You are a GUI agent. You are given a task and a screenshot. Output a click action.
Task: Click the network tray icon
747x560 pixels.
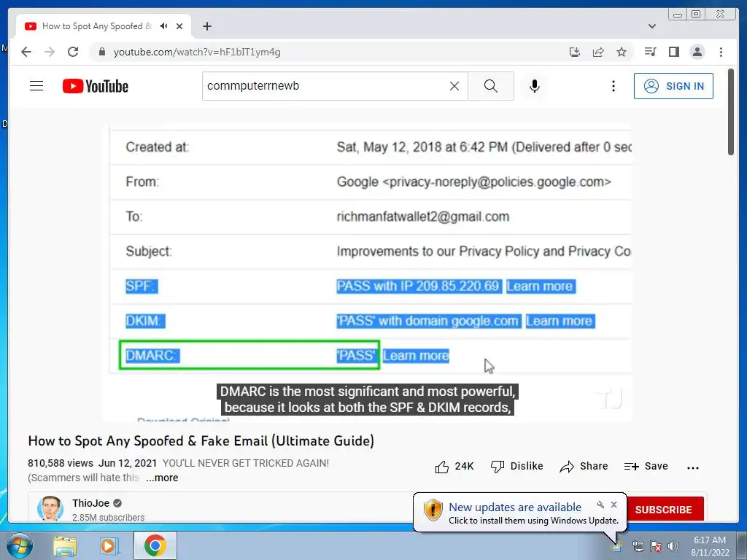click(638, 546)
